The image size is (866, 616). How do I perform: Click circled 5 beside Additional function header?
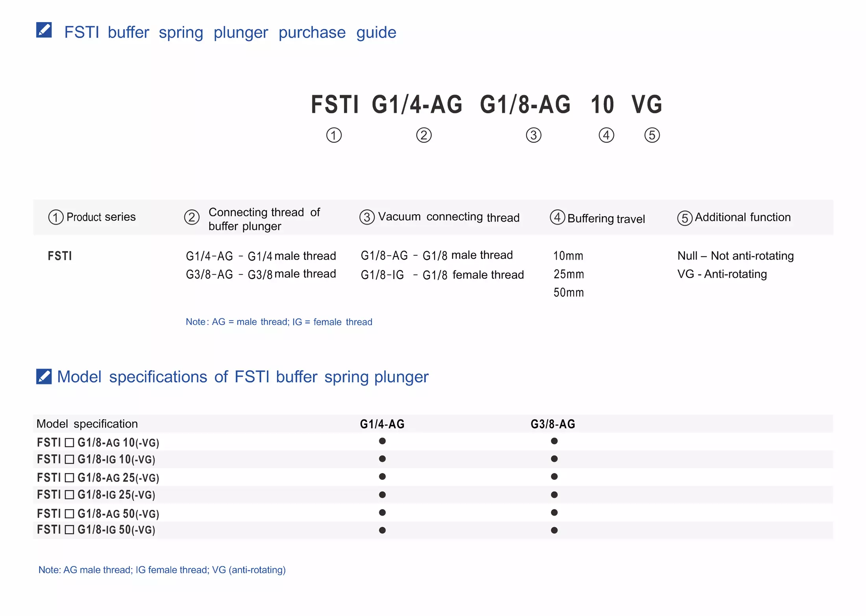click(685, 218)
